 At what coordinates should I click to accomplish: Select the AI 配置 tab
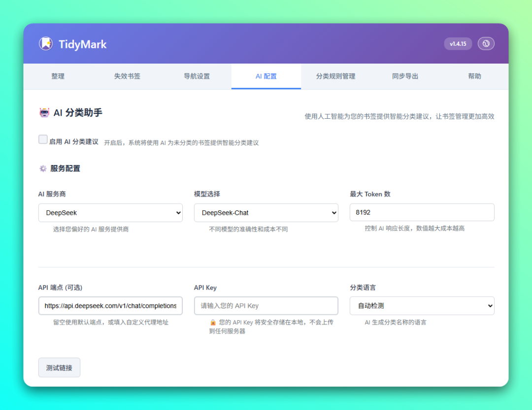click(266, 76)
